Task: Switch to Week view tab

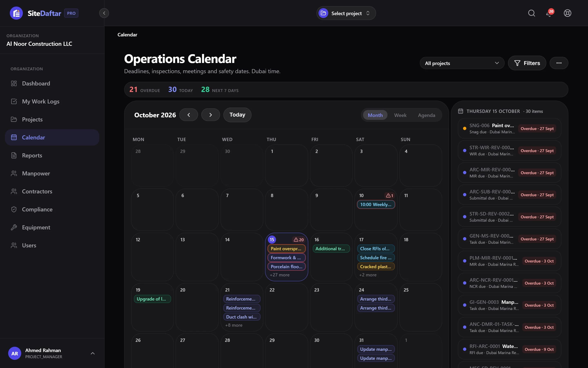Action: tap(400, 115)
